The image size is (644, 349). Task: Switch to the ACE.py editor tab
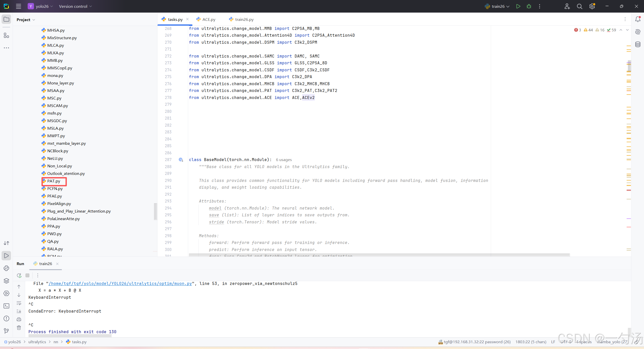click(209, 19)
